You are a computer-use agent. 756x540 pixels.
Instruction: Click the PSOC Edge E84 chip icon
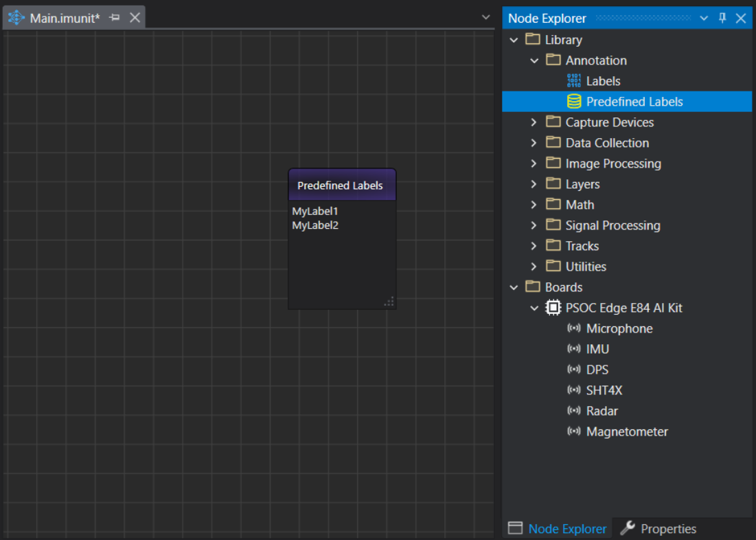tap(553, 308)
